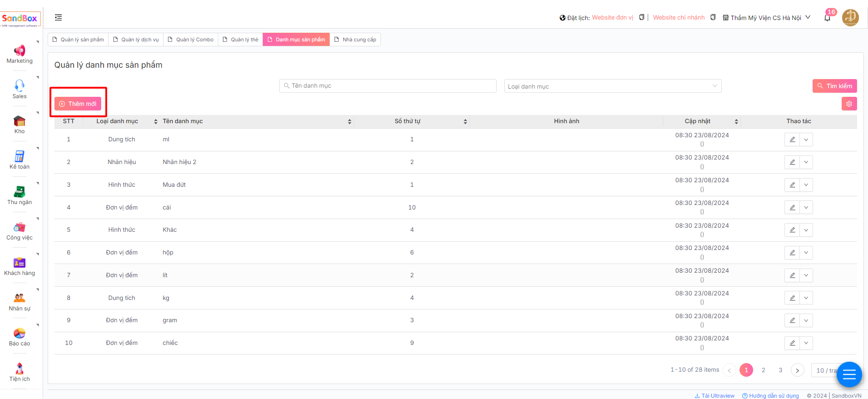Expand action dropdown for 'chiếc' row
868x399 pixels.
pyautogui.click(x=806, y=343)
